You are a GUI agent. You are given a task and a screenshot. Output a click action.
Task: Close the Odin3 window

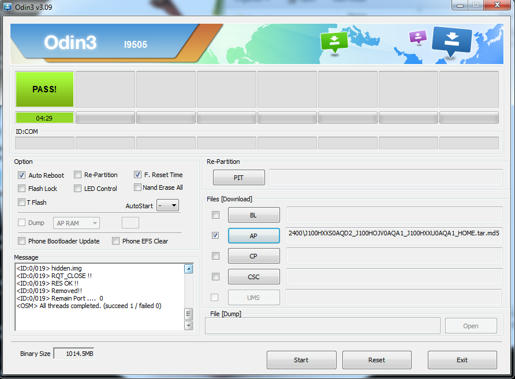(497, 5)
